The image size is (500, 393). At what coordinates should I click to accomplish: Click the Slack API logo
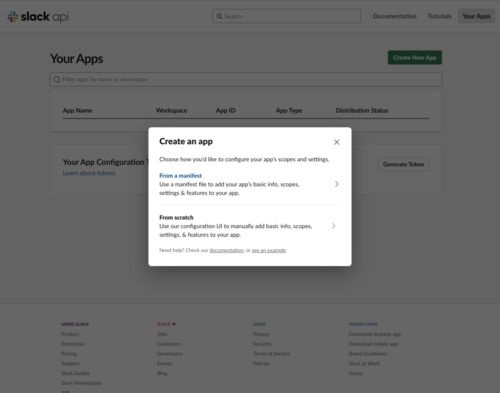click(38, 16)
